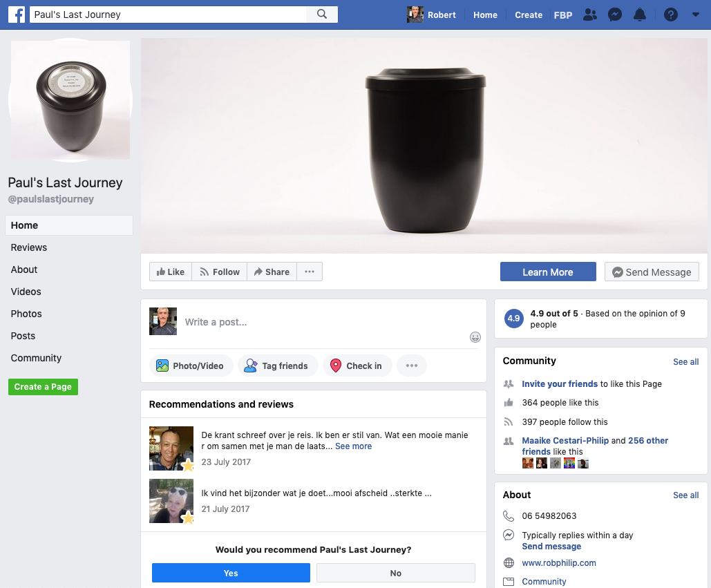Answer Yes to recommend the page
The width and height of the screenshot is (711, 588).
231,573
